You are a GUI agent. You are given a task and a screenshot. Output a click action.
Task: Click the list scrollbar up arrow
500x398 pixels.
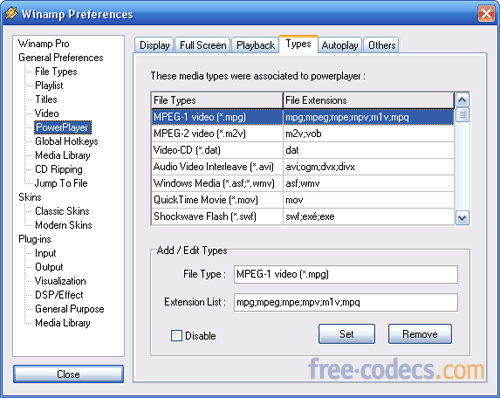tap(462, 100)
